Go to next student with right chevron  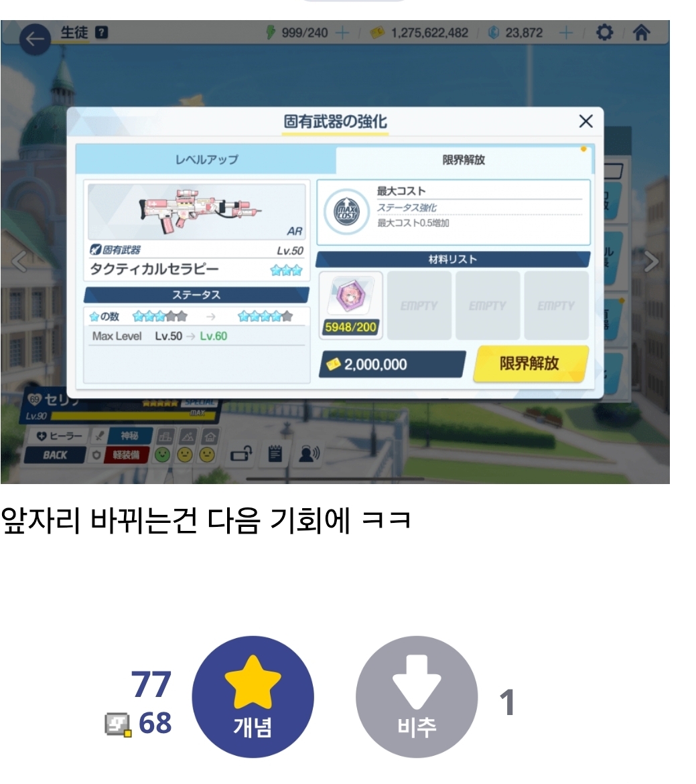pos(651,261)
